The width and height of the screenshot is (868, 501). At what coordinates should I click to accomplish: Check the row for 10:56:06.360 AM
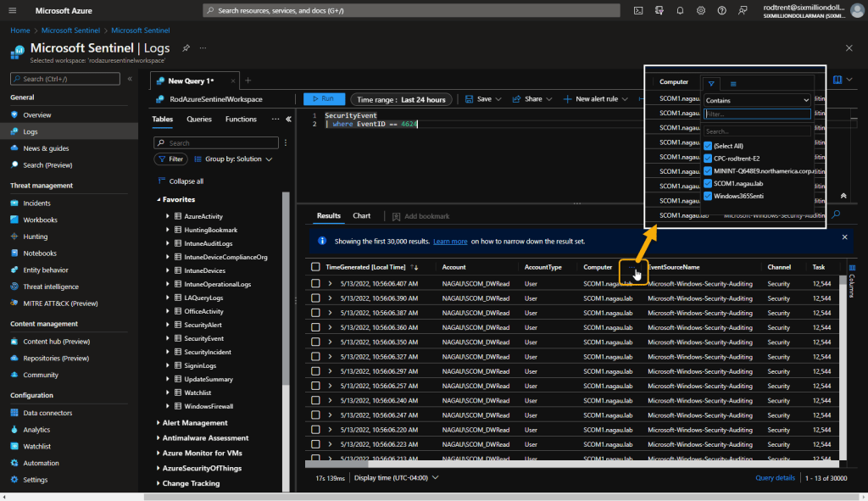[315, 327]
